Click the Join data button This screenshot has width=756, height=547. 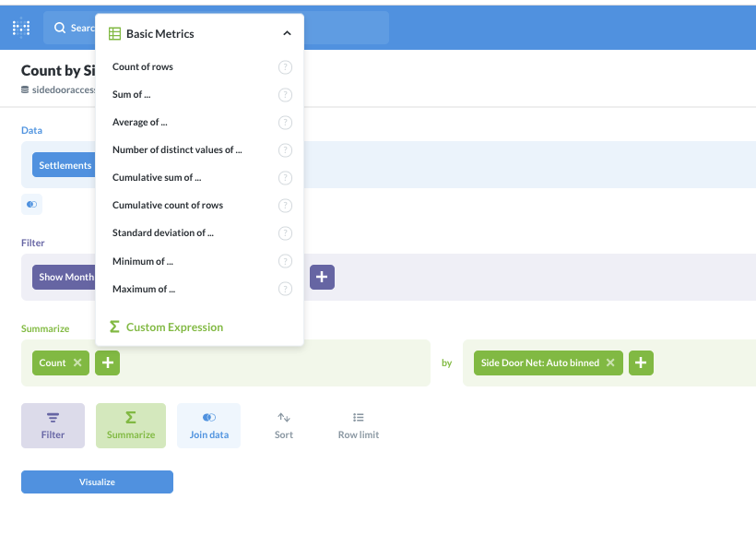[x=208, y=426]
